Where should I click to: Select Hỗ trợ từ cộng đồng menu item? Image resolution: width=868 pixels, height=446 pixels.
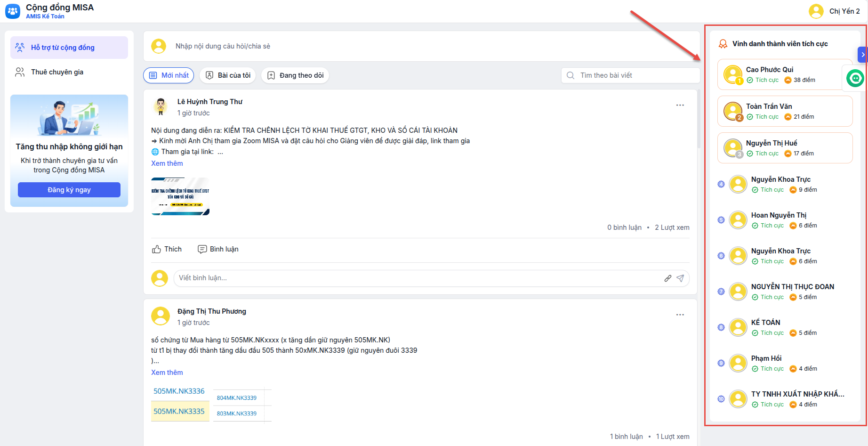coord(63,48)
